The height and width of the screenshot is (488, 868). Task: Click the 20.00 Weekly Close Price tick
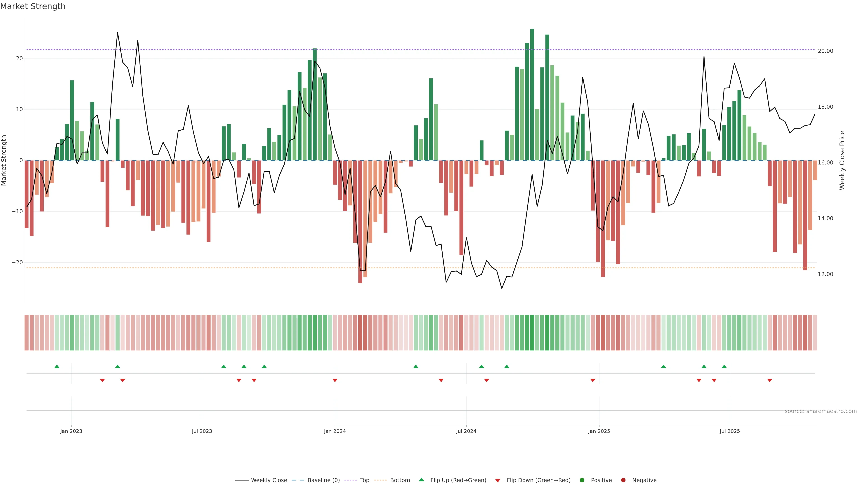[x=825, y=51]
